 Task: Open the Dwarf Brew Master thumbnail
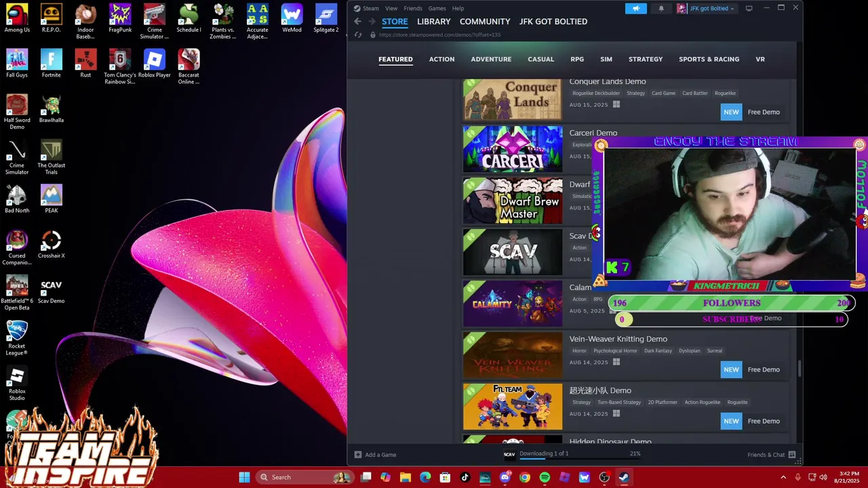513,201
